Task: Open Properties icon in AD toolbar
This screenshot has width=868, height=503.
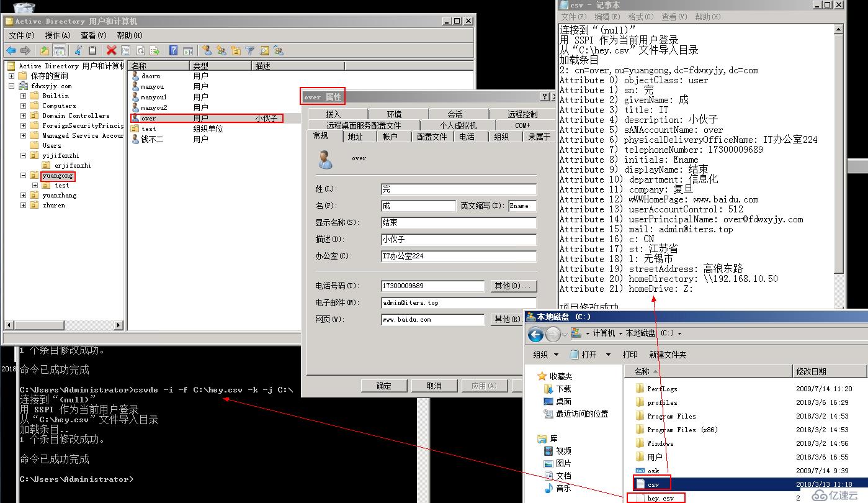Action: tap(126, 51)
